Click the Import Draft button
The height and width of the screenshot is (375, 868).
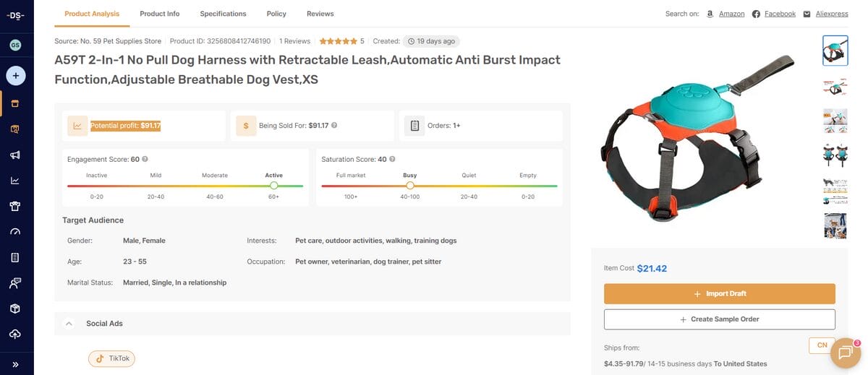click(x=719, y=294)
